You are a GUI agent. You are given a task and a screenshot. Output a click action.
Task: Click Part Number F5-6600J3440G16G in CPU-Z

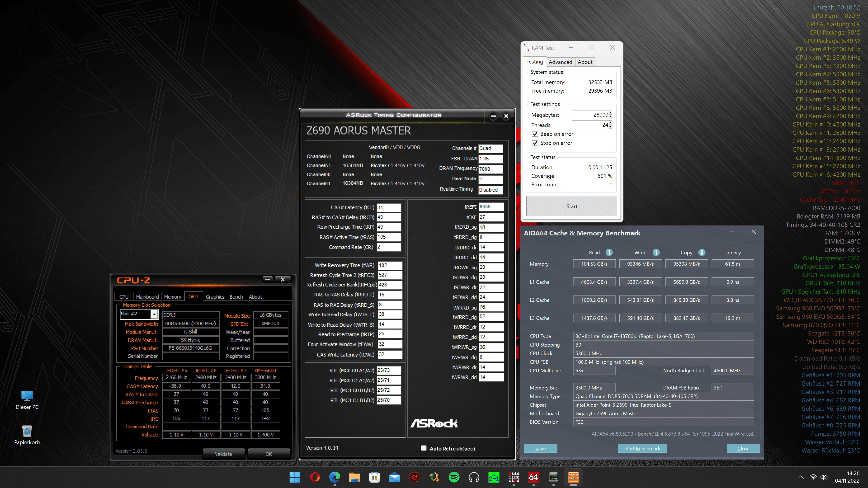tap(190, 348)
